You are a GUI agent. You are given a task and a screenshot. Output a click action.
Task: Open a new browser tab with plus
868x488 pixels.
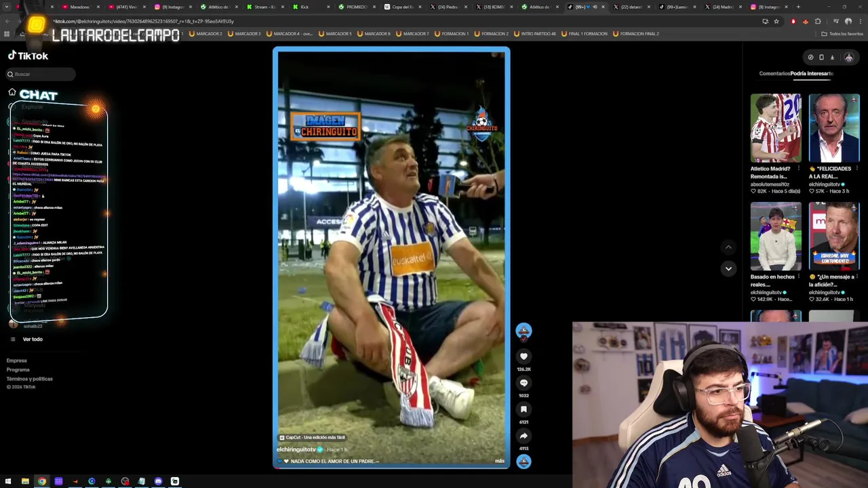[x=798, y=7]
